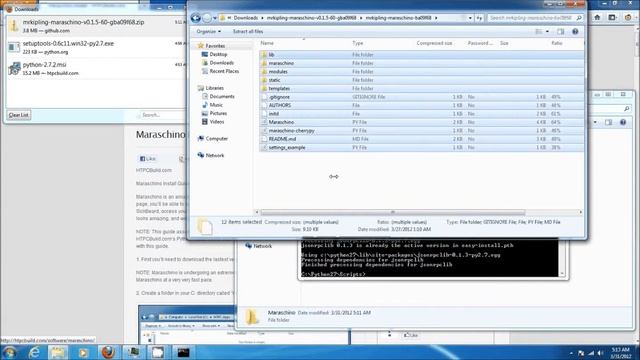Select the static folder

pyautogui.click(x=421, y=80)
